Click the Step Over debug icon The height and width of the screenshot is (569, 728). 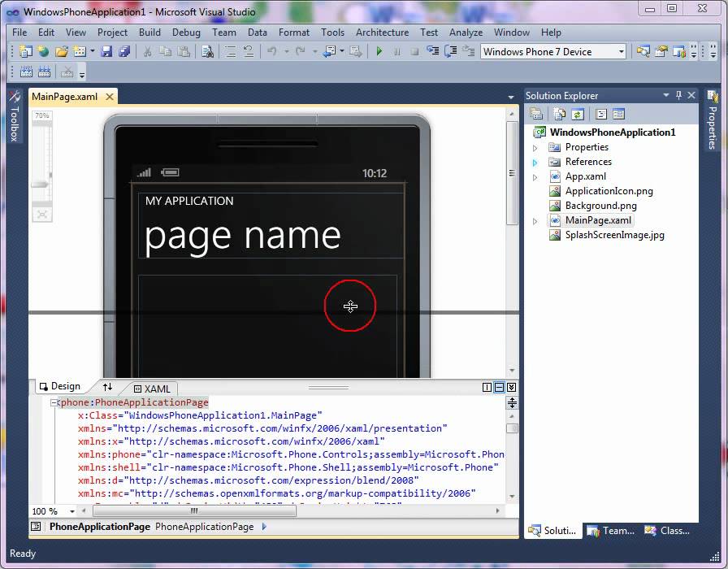(450, 51)
